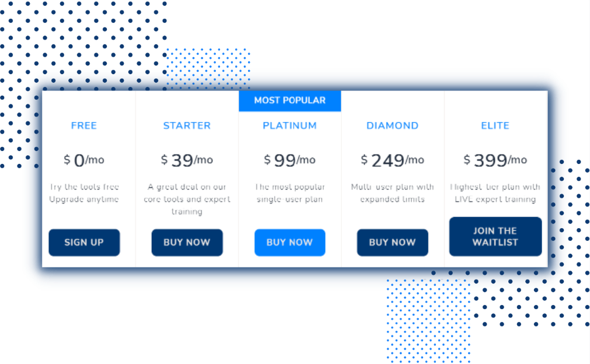Click the "most popular single-user plan" text
The height and width of the screenshot is (364, 590).
pos(289,193)
